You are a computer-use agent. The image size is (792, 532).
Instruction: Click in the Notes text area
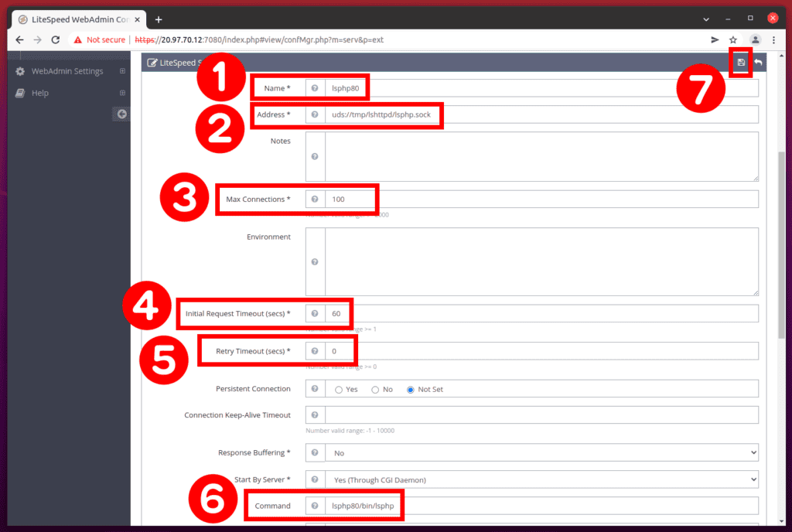(542, 156)
